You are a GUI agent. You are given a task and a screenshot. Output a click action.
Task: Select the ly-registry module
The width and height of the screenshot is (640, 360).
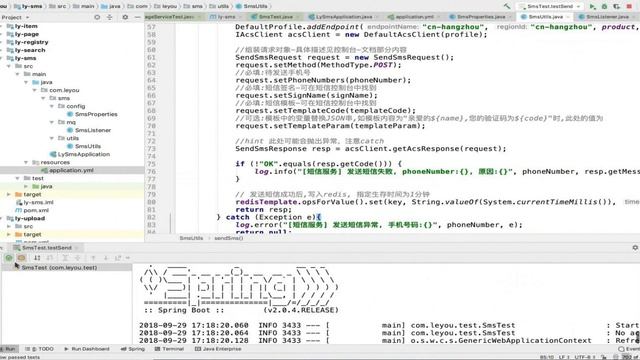click(x=27, y=42)
